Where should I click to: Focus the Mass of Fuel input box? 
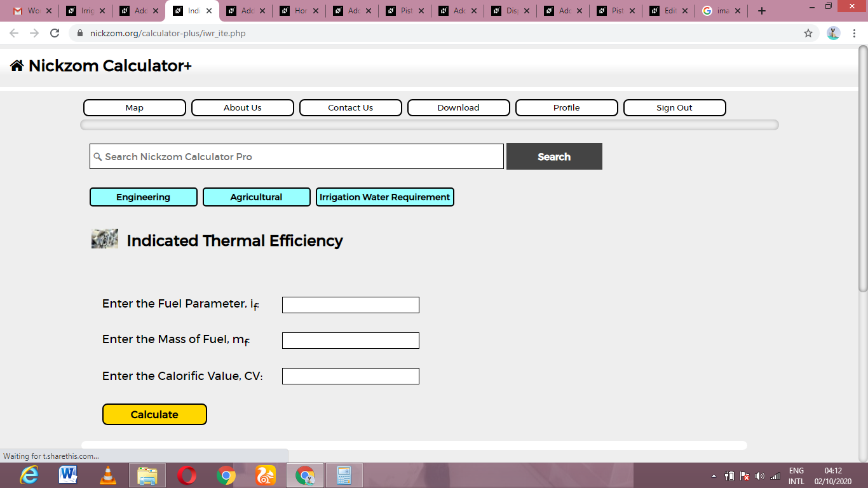pyautogui.click(x=351, y=341)
